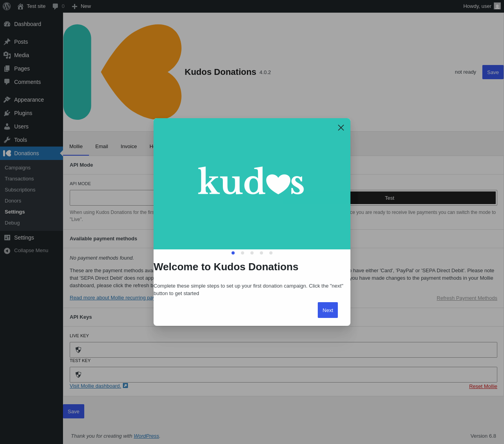The image size is (504, 444).
Task: Click the "Version 6.8" footer text
Action: point(483,436)
